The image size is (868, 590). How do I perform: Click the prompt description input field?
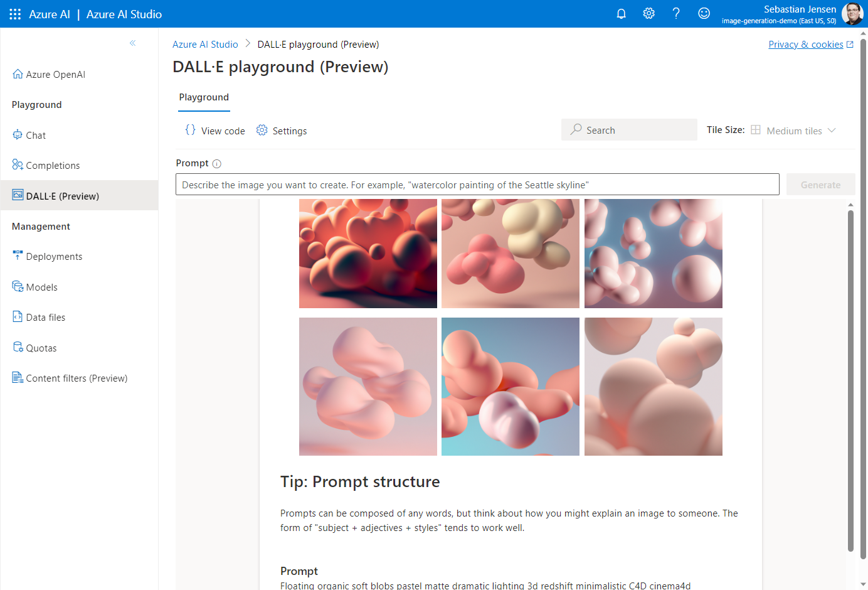coord(477,185)
